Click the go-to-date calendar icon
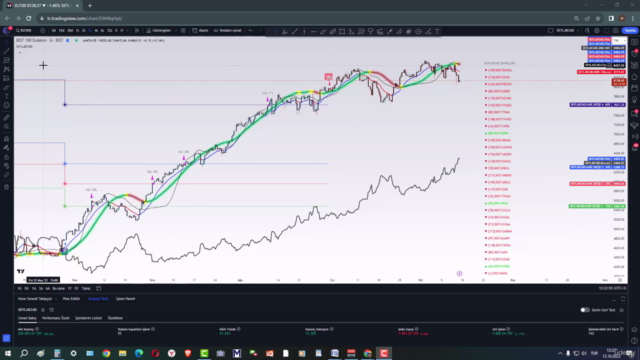Viewport: 640px width, 360px height. click(x=98, y=289)
